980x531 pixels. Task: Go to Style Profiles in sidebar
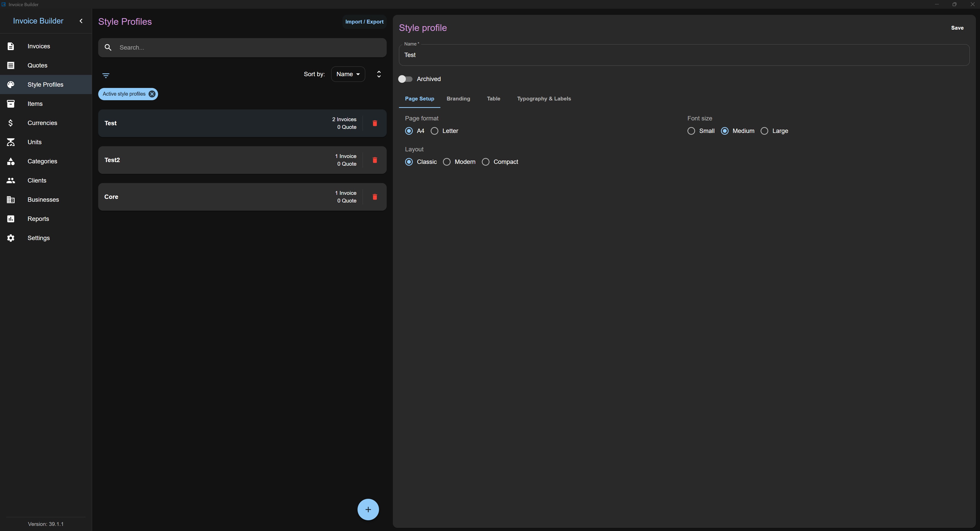coord(46,84)
